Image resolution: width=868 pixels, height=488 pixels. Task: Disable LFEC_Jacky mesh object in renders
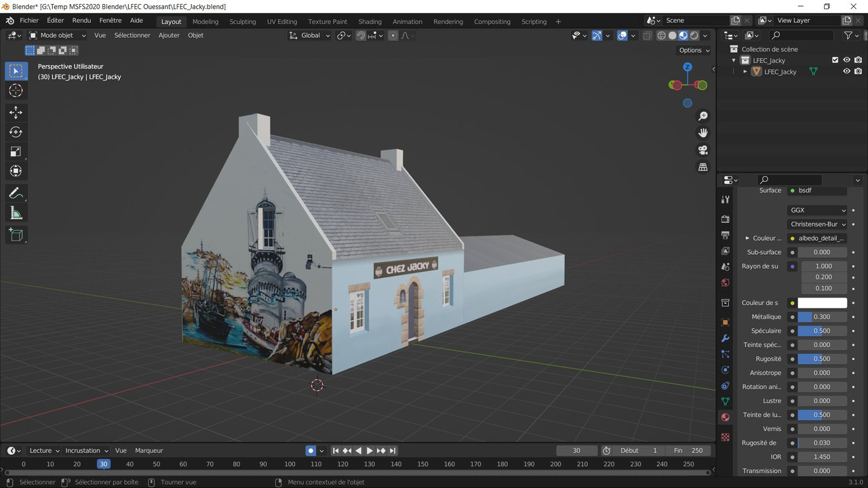coord(858,71)
